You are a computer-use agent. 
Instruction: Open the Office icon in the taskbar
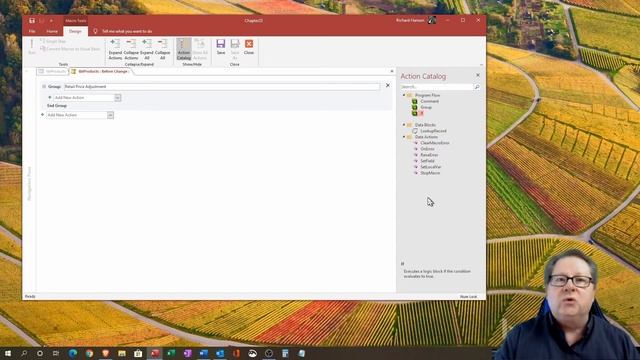pyautogui.click(x=236, y=353)
